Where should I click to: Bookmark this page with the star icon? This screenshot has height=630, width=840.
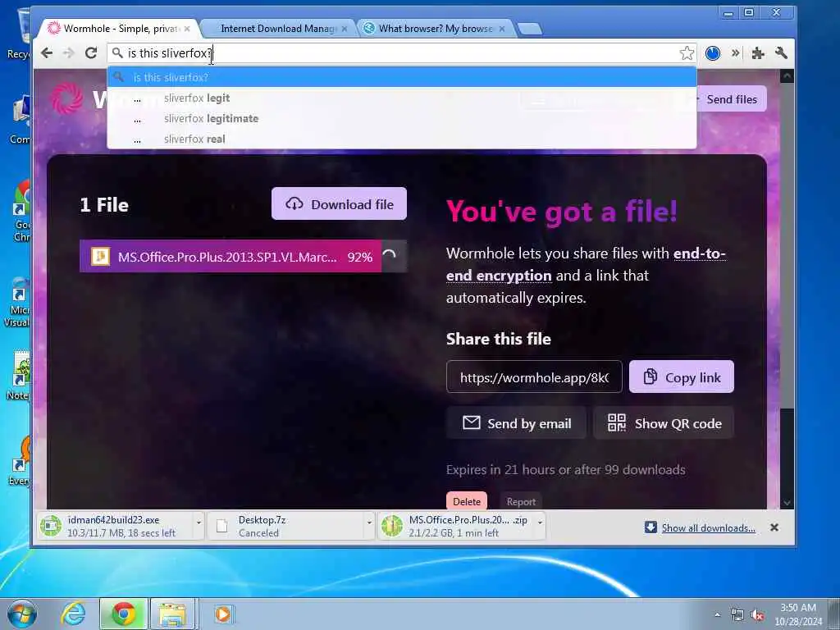[687, 53]
